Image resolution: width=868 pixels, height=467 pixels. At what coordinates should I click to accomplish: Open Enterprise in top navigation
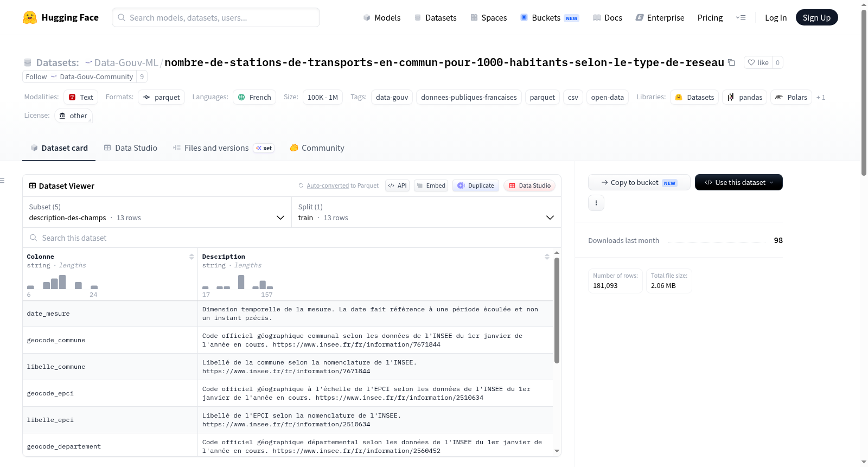[x=660, y=17]
